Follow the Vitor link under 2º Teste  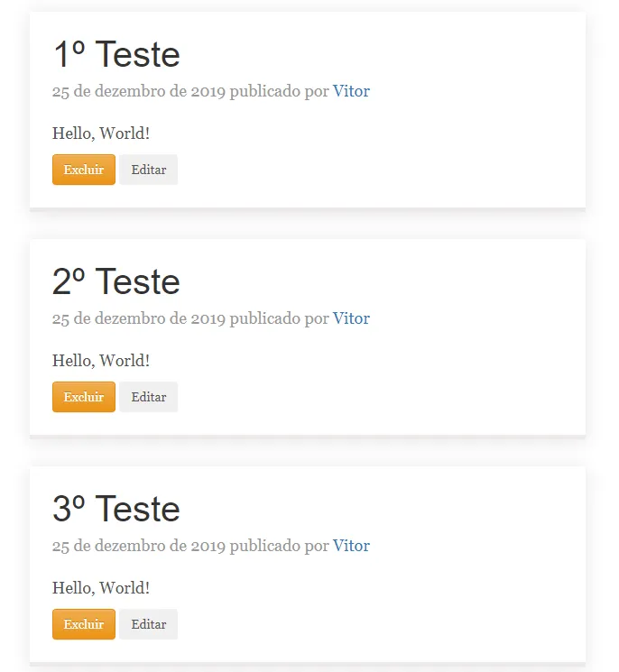pos(351,318)
